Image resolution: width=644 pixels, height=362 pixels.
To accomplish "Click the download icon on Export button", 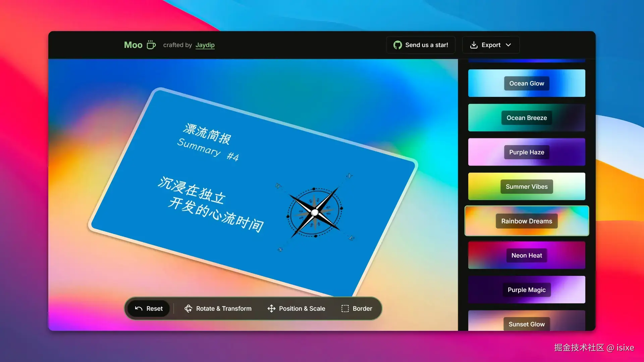I will click(474, 45).
